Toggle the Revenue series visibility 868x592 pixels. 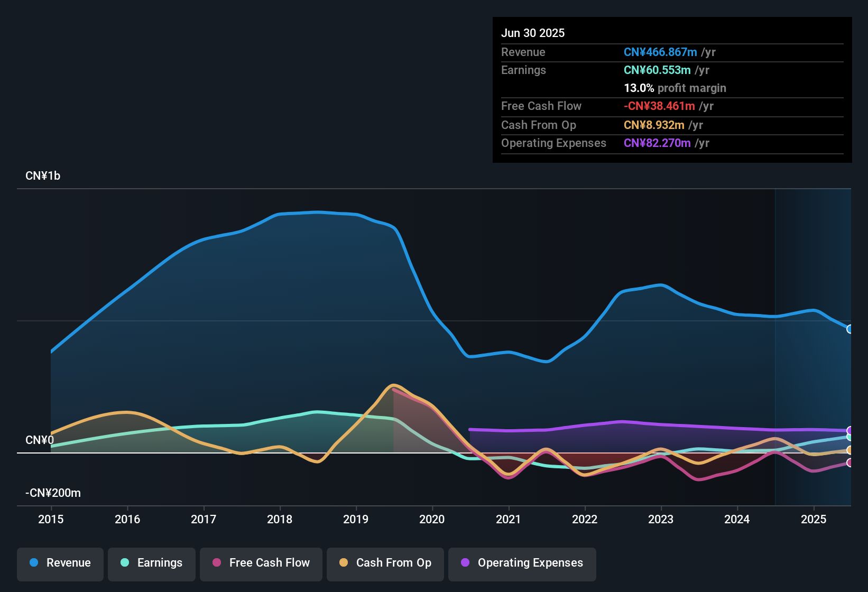[x=60, y=563]
